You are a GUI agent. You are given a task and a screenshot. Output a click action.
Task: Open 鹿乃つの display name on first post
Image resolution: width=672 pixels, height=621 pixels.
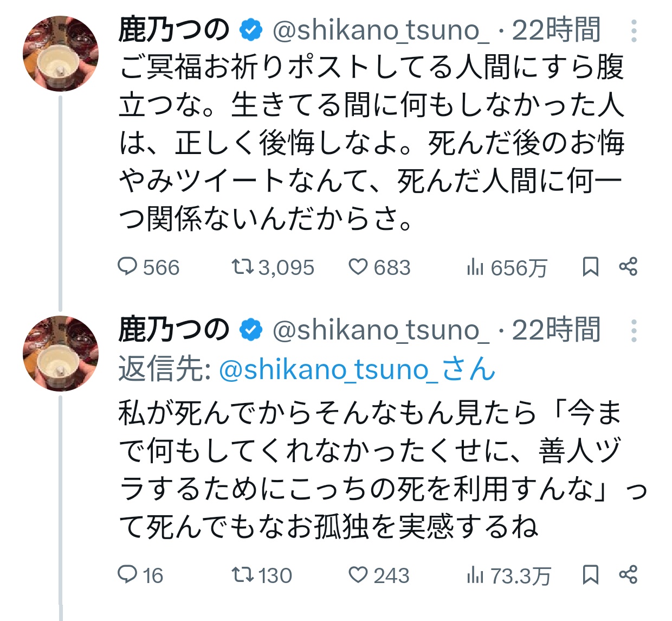[174, 30]
